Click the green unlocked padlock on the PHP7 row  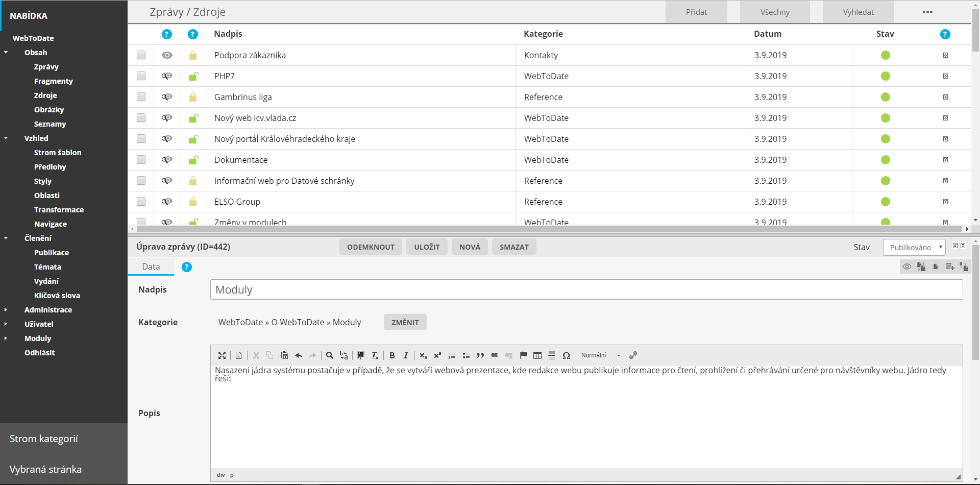point(193,76)
